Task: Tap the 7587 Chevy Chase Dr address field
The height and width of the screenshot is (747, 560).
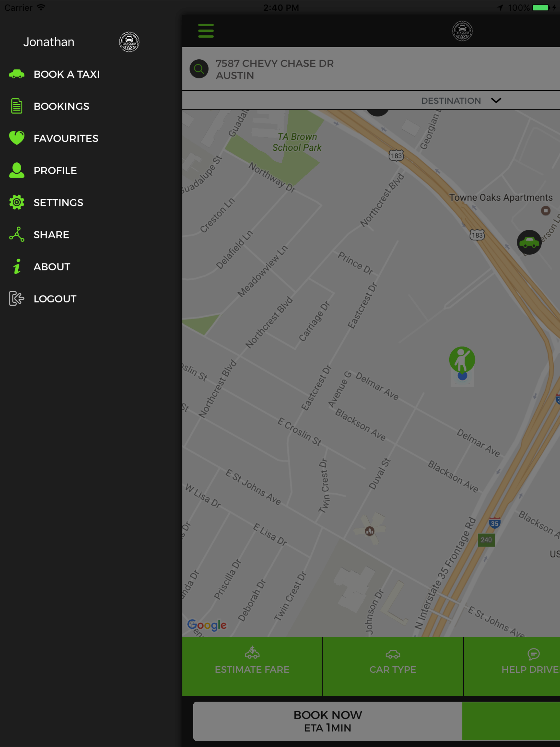Action: point(274,69)
